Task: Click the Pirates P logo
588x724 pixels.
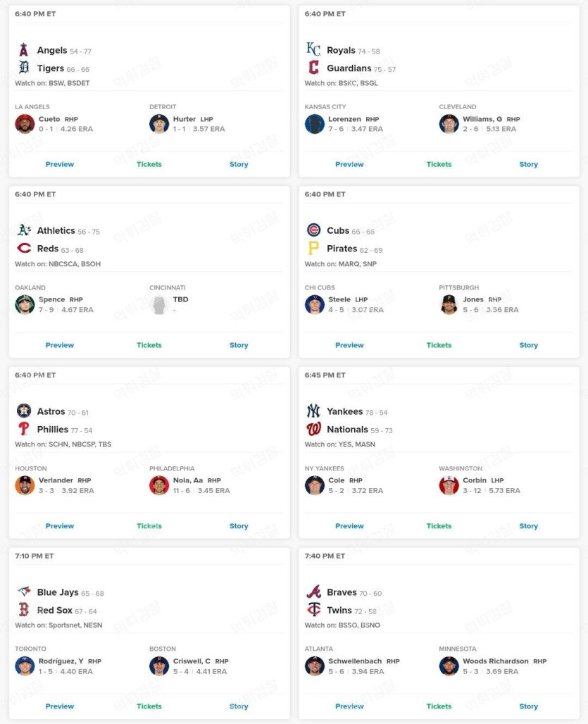Action: (x=313, y=248)
